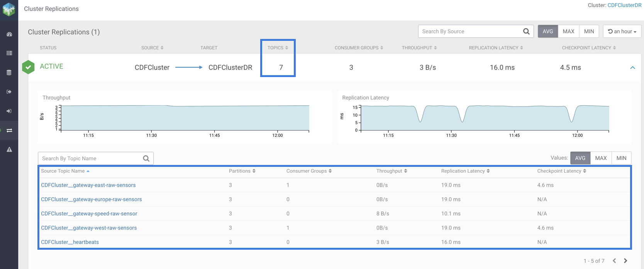
Task: Open the Producers icon in sidebar
Action: 9,92
